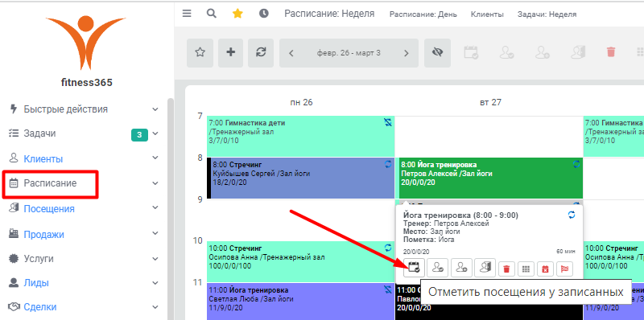This screenshot has width=644, height=320.
Task: Open Monday 7:00 Гимнастика дети event
Action: 300,136
